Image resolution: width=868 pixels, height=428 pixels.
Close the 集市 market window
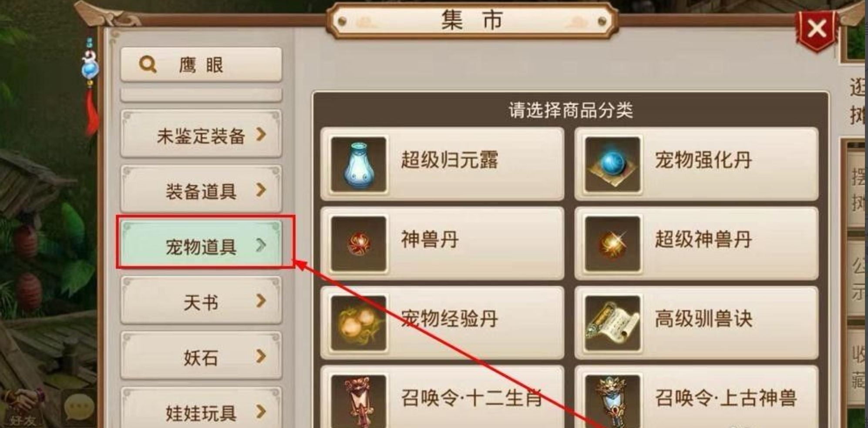coord(817,30)
